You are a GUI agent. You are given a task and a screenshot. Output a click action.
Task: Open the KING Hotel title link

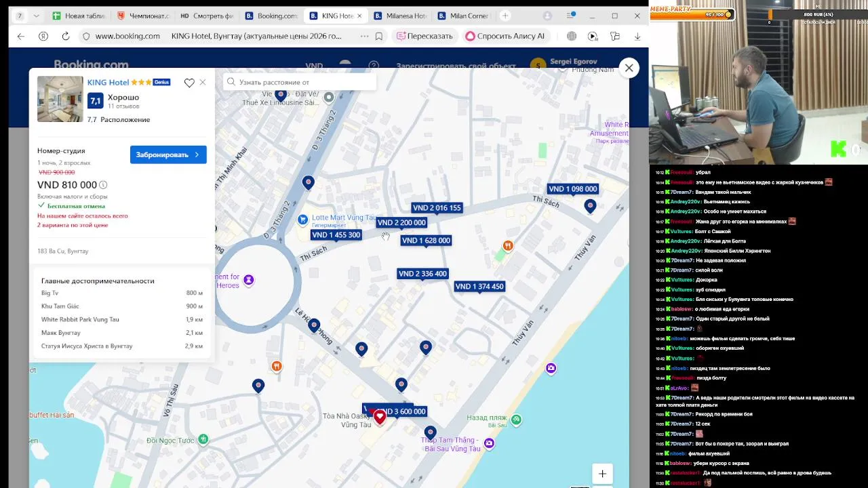click(108, 82)
